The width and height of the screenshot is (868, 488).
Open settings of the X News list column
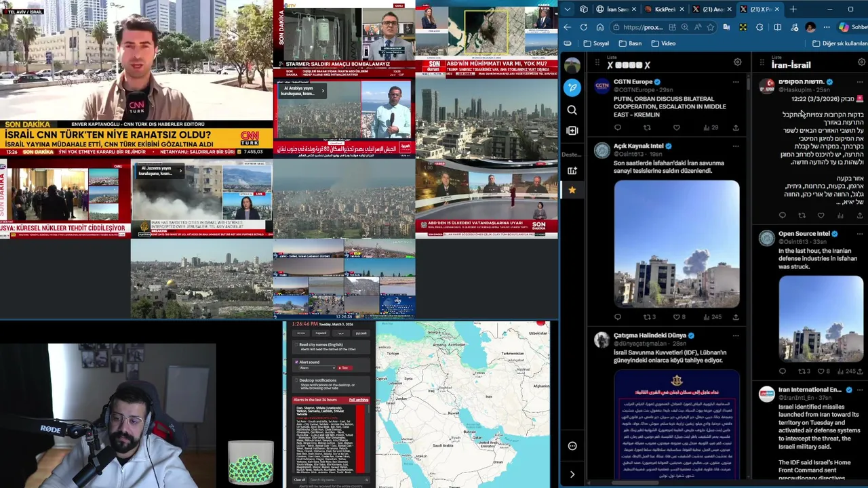[x=737, y=62]
